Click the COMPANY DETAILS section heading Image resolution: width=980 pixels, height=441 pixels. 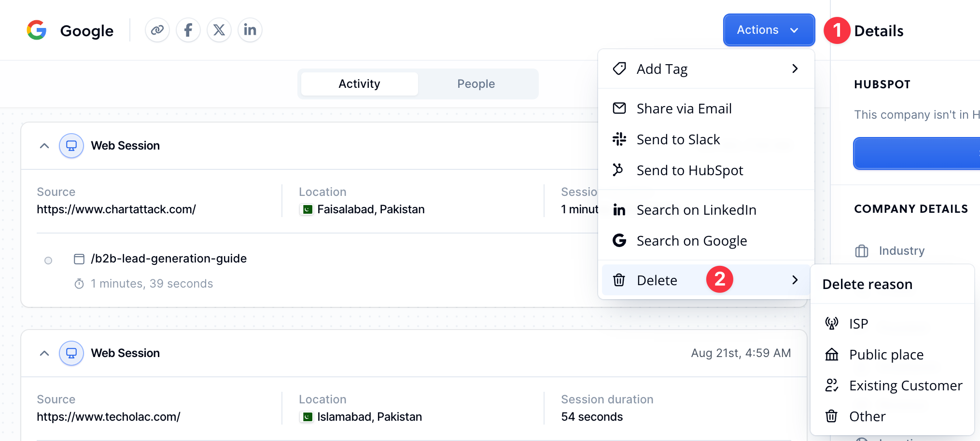coord(911,209)
